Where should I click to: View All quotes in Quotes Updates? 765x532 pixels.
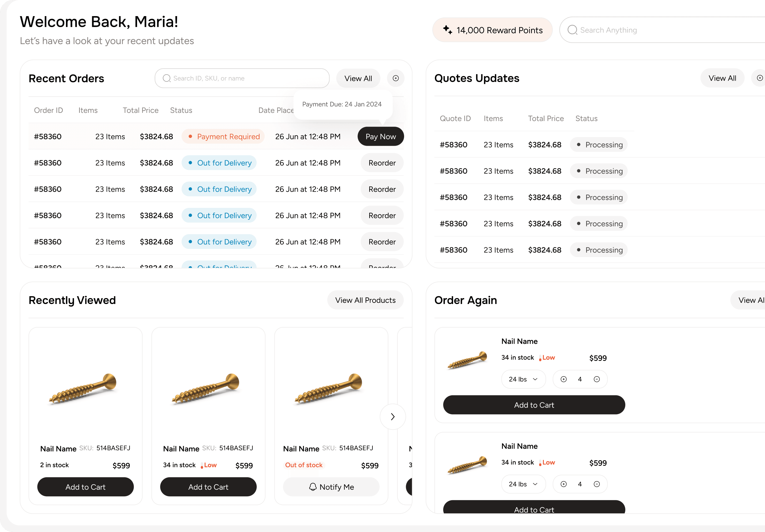click(x=722, y=78)
